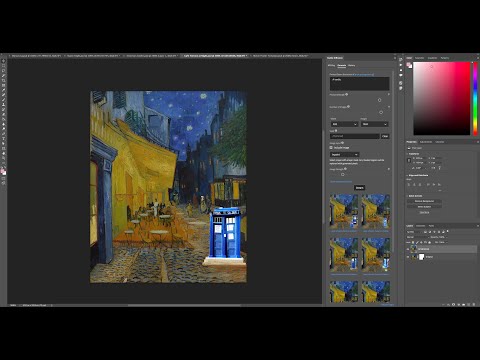Open the Width dropdown in plugin panel

pos(344,124)
